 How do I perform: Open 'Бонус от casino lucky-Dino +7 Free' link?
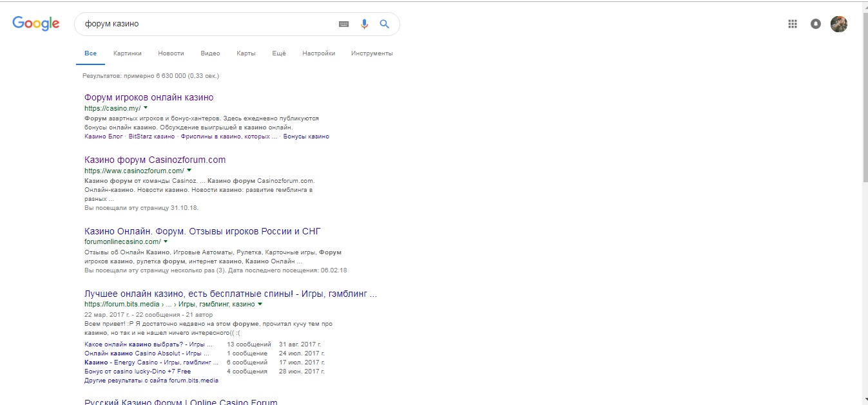point(138,372)
